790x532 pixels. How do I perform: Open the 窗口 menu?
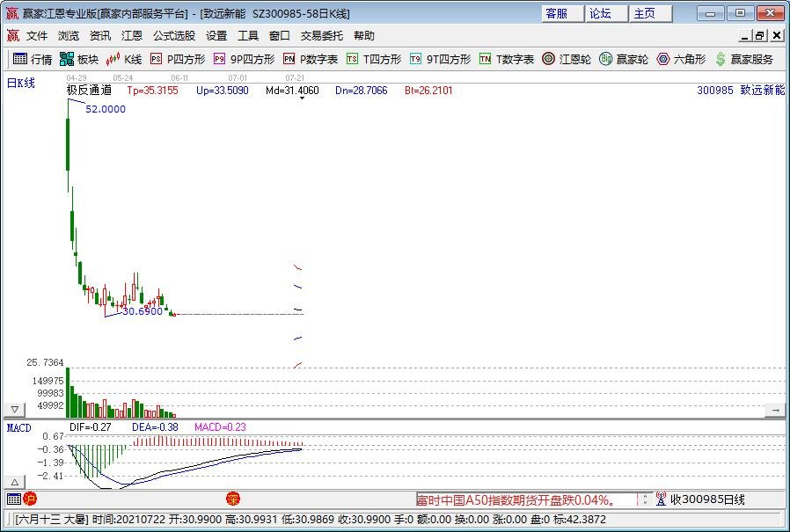point(280,36)
